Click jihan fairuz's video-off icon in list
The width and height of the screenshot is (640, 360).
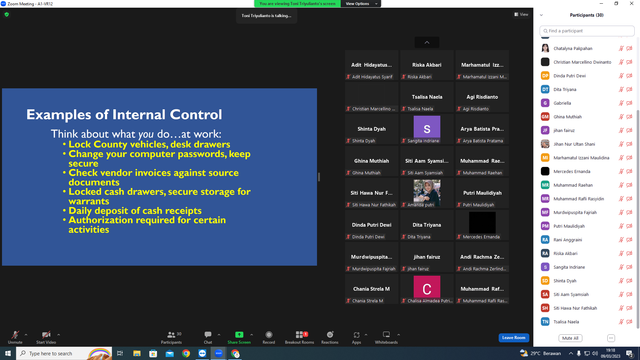click(x=629, y=131)
